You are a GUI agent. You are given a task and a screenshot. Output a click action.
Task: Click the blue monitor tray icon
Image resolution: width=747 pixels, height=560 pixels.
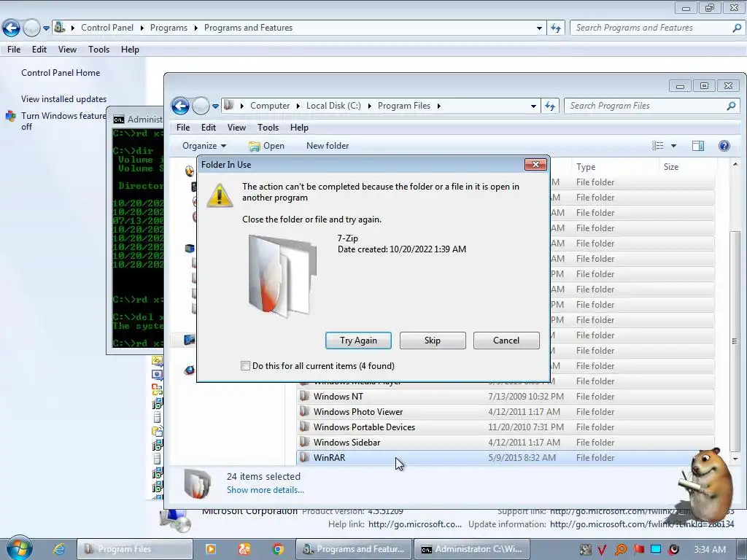pyautogui.click(x=656, y=549)
